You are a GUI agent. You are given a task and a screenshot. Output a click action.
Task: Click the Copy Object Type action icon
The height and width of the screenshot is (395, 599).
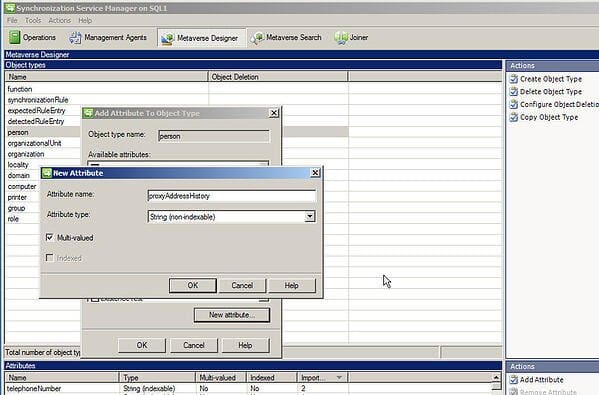click(514, 117)
